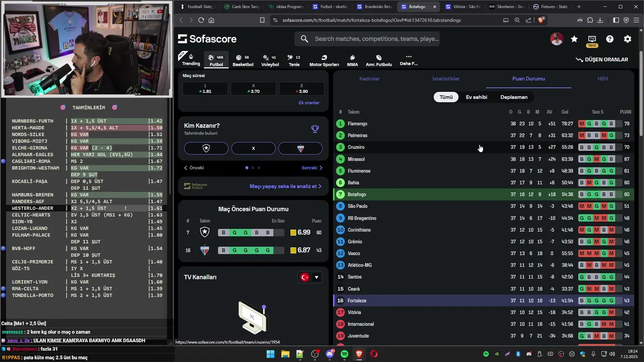Select the Tenis sport icon

[x=294, y=60]
